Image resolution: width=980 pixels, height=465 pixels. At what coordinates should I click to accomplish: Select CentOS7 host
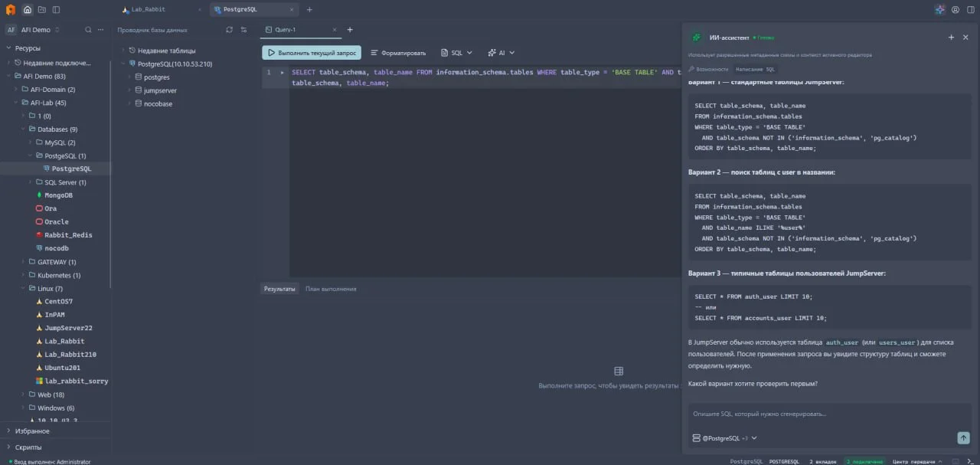click(58, 302)
